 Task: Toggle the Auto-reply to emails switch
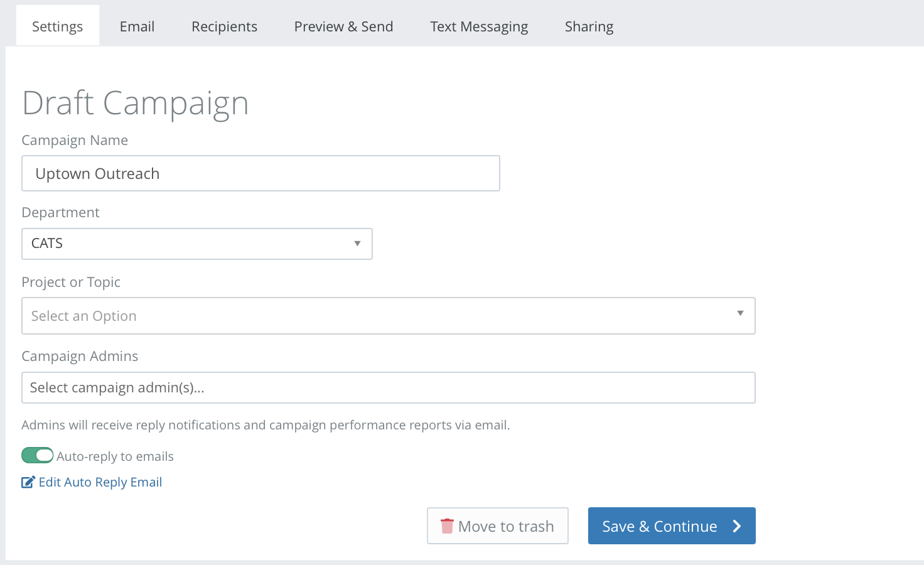click(x=38, y=455)
